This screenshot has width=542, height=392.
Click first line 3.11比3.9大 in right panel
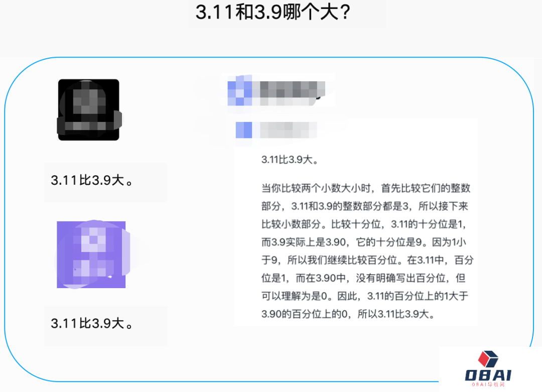point(290,160)
